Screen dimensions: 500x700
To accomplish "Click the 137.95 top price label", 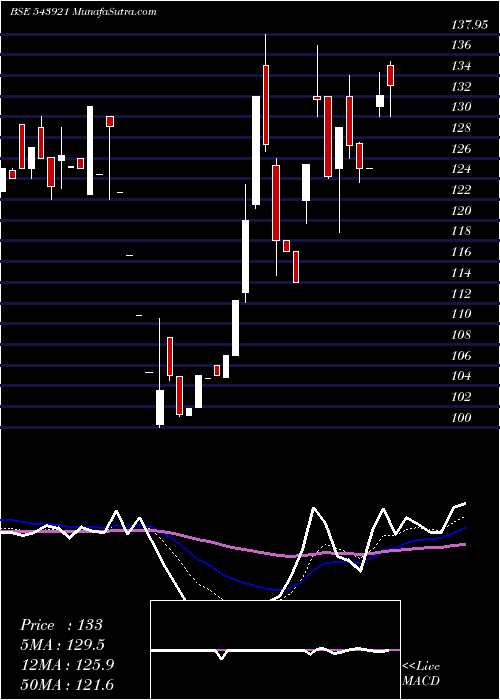I will coord(470,25).
